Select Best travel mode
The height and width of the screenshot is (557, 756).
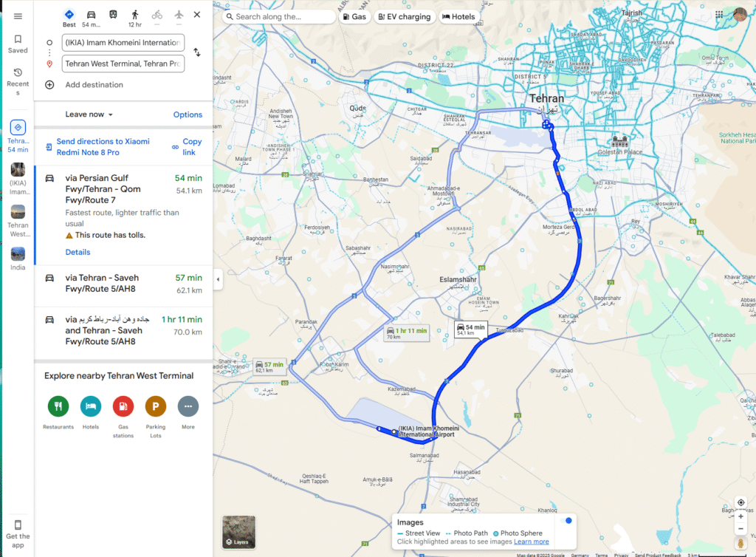69,18
